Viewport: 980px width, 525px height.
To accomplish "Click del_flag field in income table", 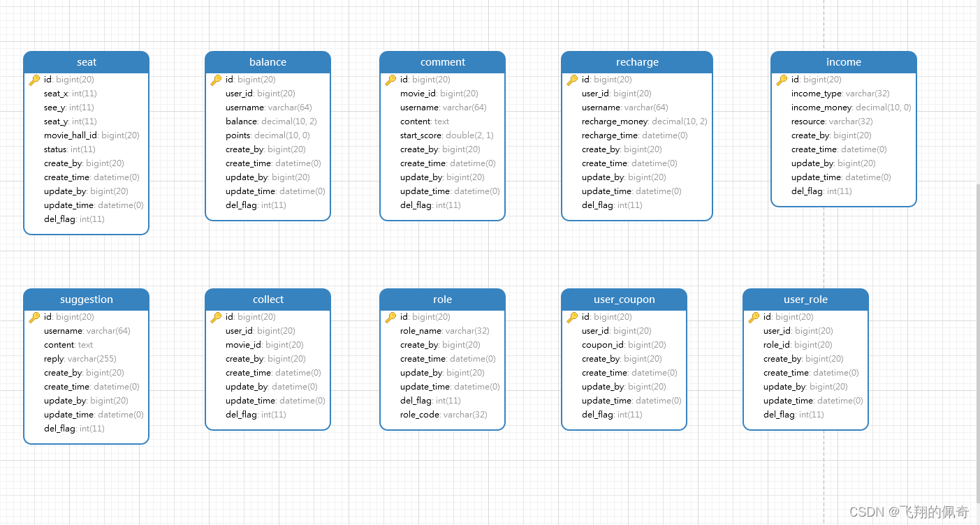I will (821, 191).
